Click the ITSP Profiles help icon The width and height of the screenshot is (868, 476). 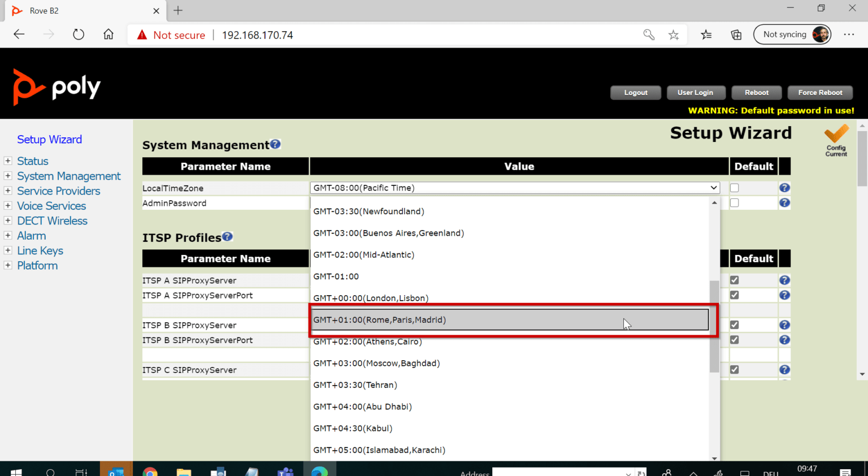[227, 236]
